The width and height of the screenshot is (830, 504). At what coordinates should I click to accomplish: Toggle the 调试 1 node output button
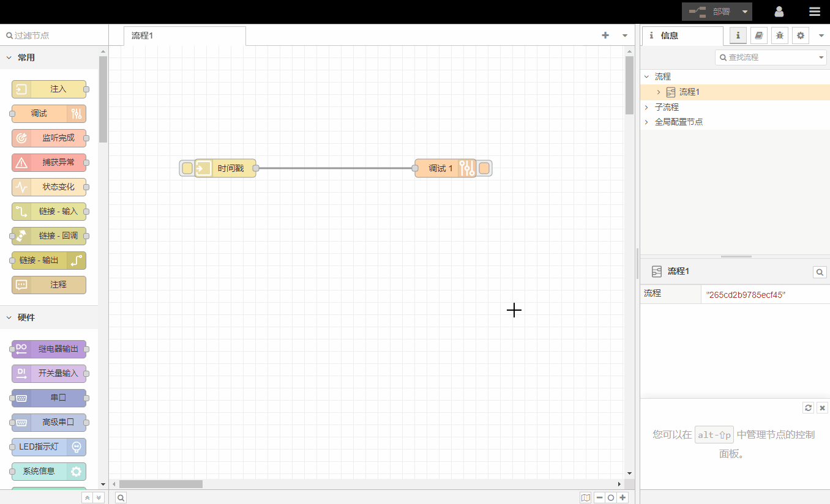click(484, 168)
